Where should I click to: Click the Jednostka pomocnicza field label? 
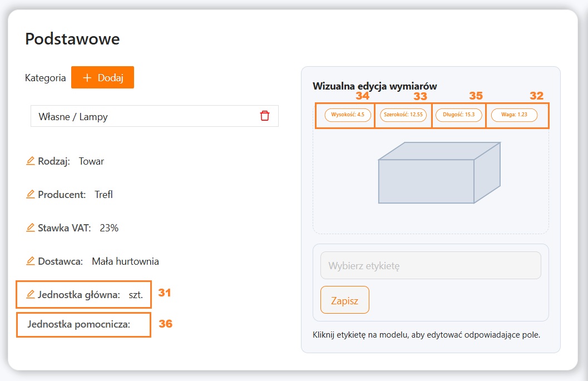[78, 324]
